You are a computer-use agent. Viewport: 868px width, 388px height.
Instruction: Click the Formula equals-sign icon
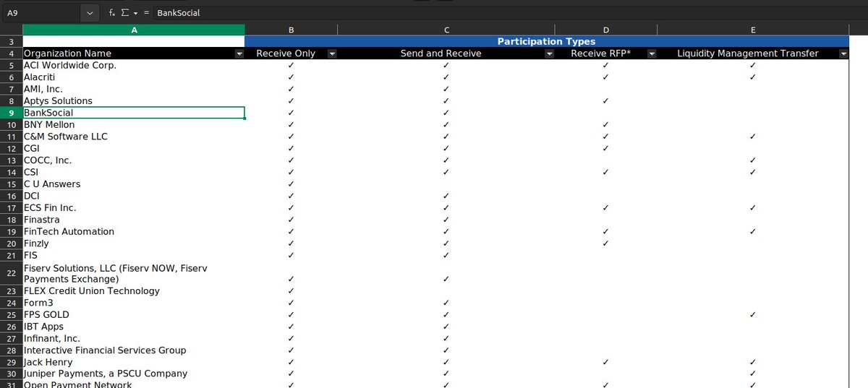click(147, 13)
